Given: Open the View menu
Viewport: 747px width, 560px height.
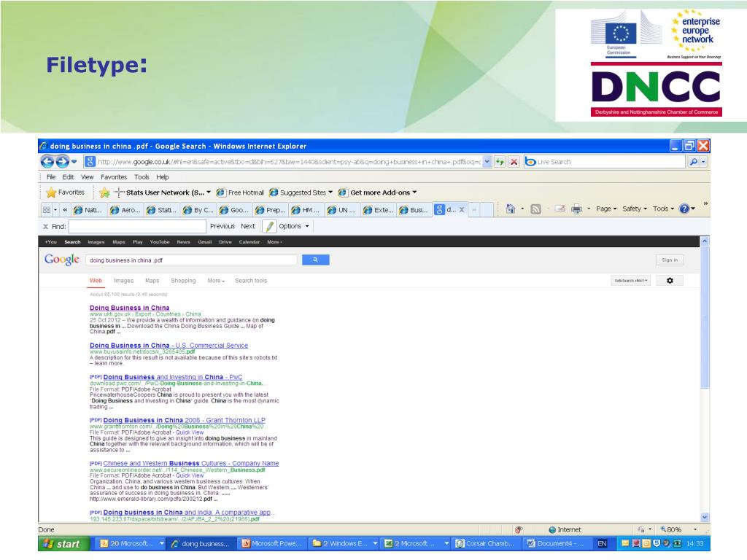Looking at the screenshot, I should point(88,177).
